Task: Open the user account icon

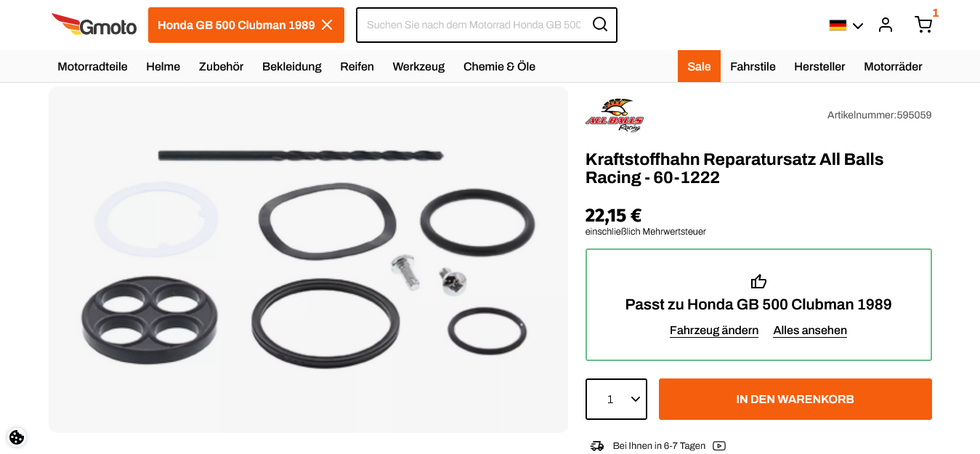Action: (885, 25)
